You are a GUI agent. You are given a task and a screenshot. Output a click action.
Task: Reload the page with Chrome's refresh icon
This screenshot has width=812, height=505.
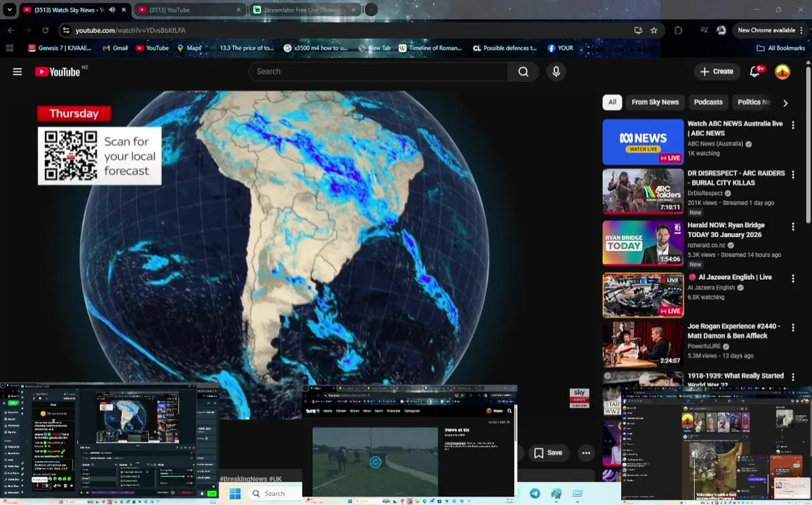coord(46,30)
